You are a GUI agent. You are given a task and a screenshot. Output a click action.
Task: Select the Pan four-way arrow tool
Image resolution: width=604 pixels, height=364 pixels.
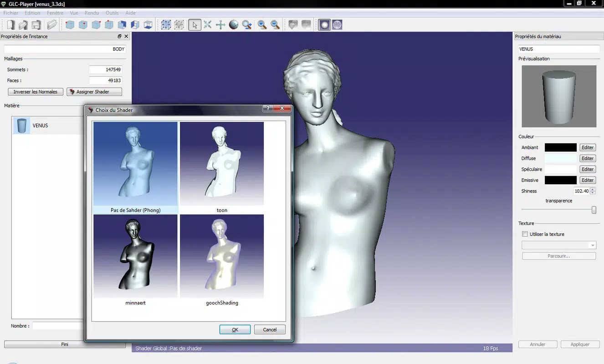coord(220,25)
